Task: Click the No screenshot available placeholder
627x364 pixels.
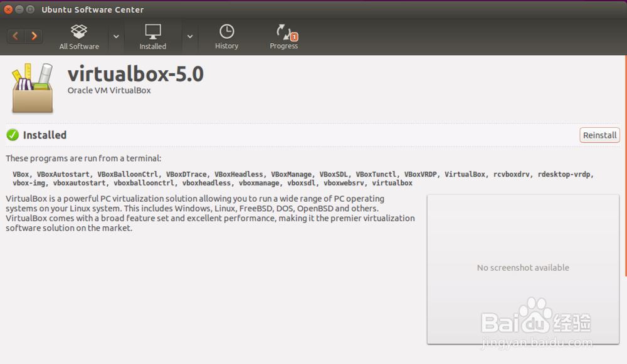Action: pyautogui.click(x=523, y=268)
